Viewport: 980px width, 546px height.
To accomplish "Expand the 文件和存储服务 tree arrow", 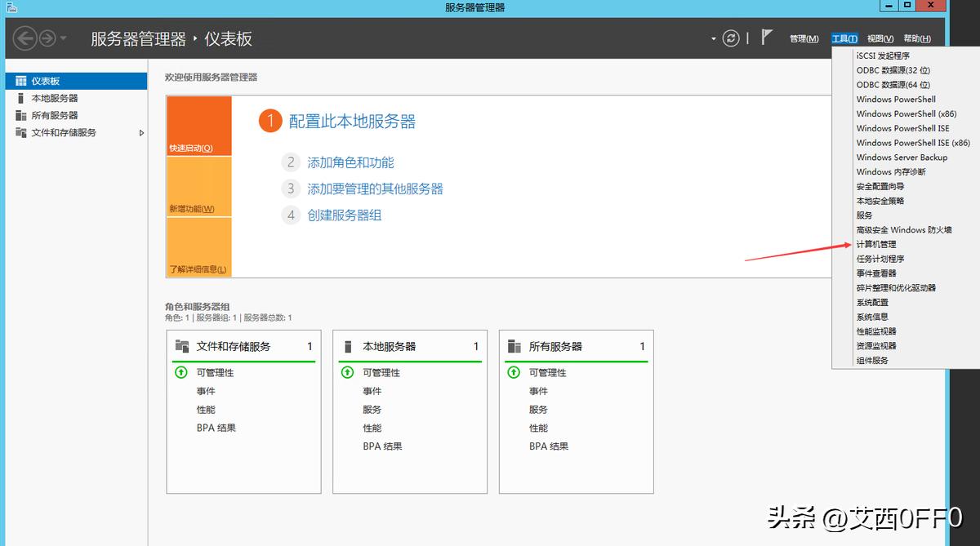I will point(140,132).
